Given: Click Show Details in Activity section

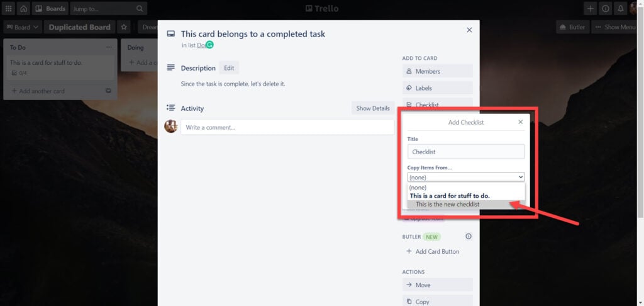Looking at the screenshot, I should (373, 108).
